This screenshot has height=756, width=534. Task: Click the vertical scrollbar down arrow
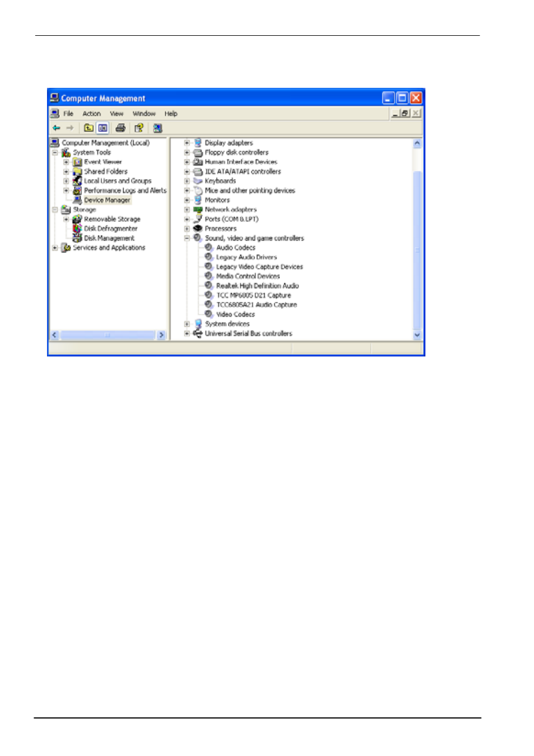tap(417, 335)
